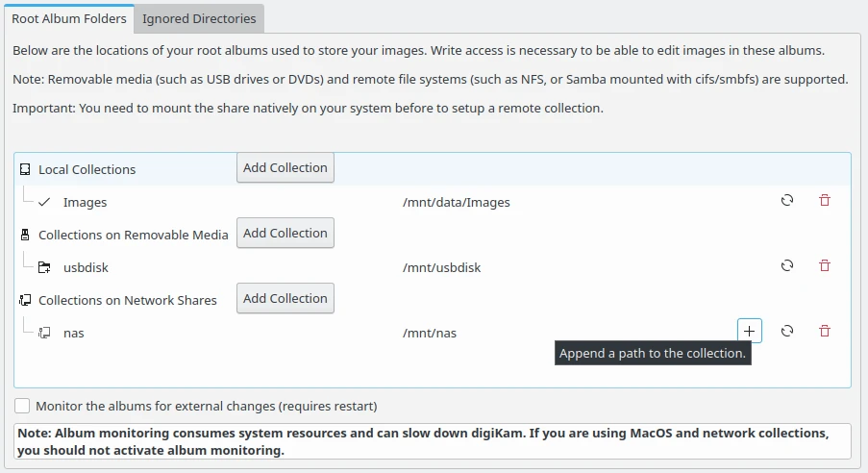Image resolution: width=868 pixels, height=473 pixels.
Task: Select the Root Album Folders tab
Action: (x=68, y=18)
